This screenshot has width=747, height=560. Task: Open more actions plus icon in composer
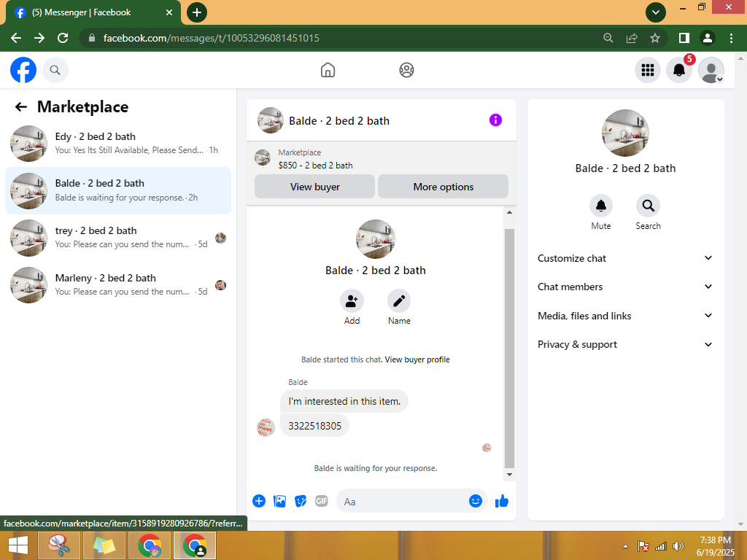click(x=259, y=501)
